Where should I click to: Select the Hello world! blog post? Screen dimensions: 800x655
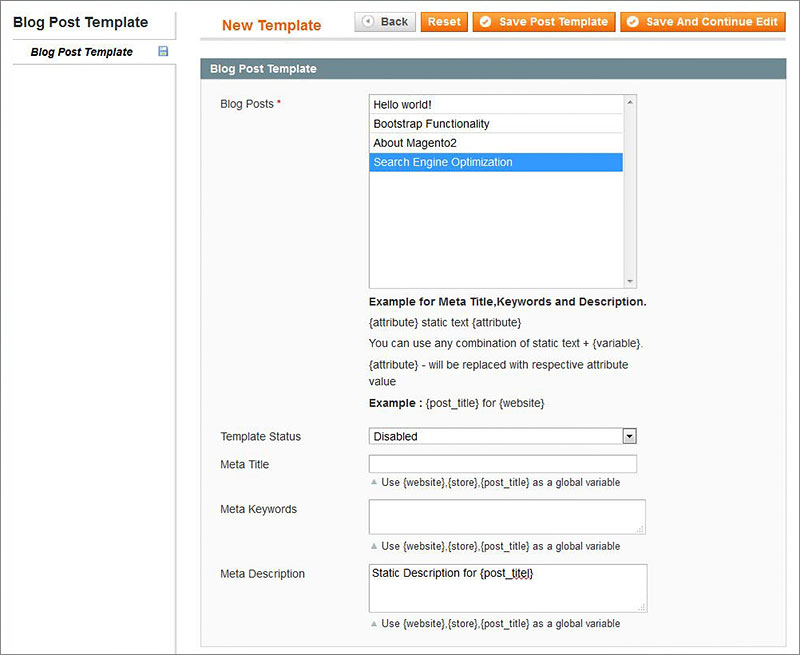496,105
